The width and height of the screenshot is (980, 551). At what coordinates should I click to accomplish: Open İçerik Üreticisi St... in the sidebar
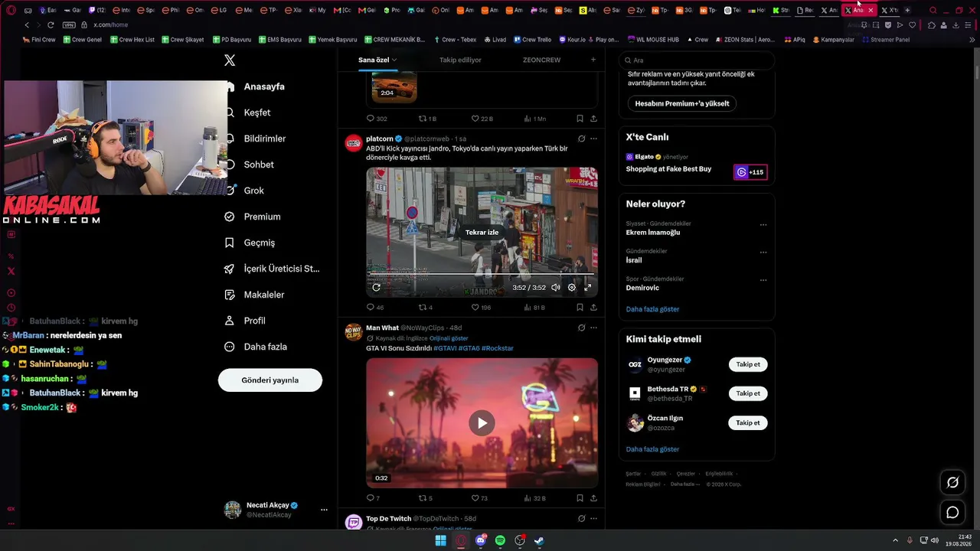(272, 269)
